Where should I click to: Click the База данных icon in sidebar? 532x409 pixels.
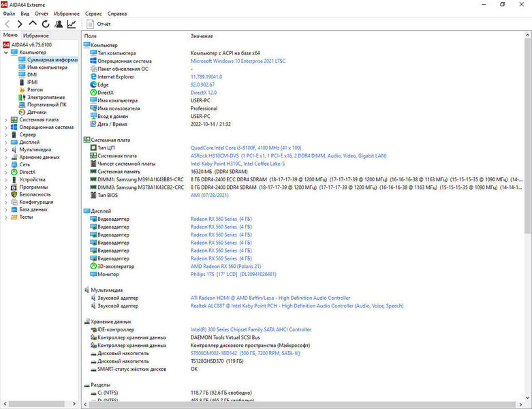pos(14,209)
